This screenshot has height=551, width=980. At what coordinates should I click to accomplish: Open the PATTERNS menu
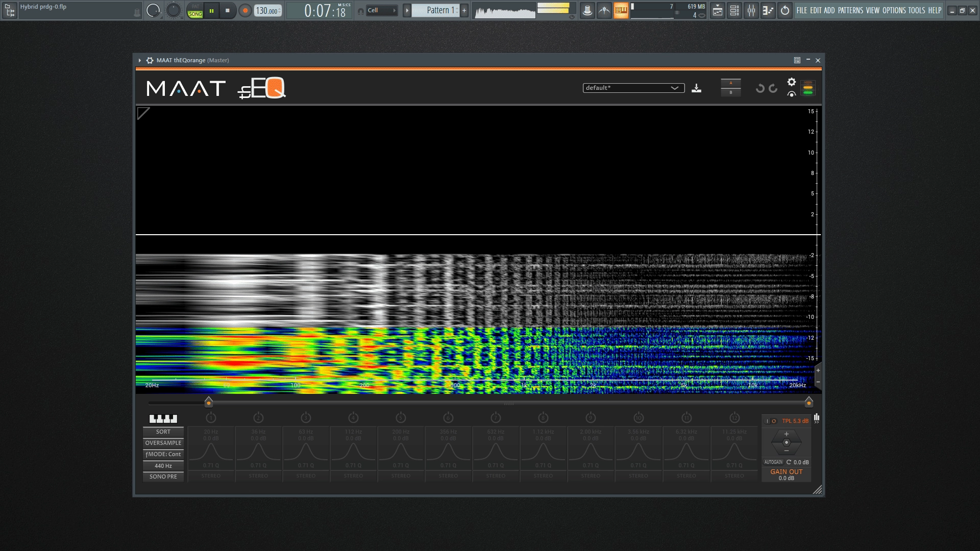point(850,10)
